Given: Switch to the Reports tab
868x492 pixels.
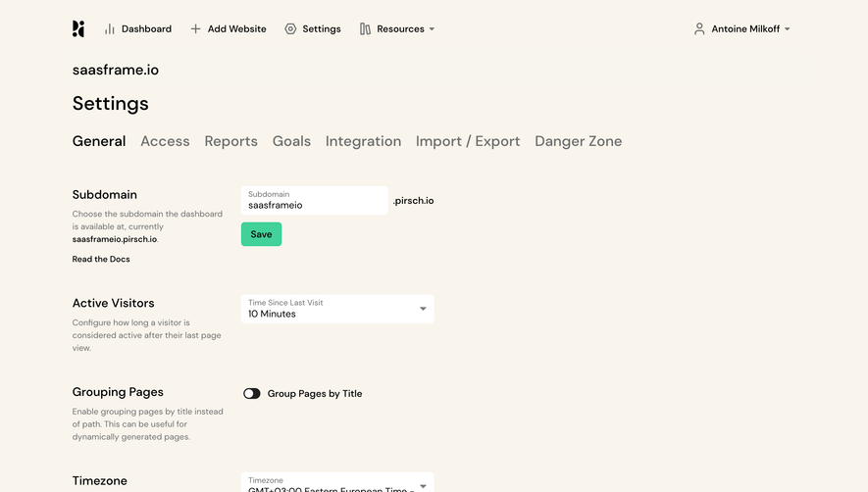Looking at the screenshot, I should [230, 141].
